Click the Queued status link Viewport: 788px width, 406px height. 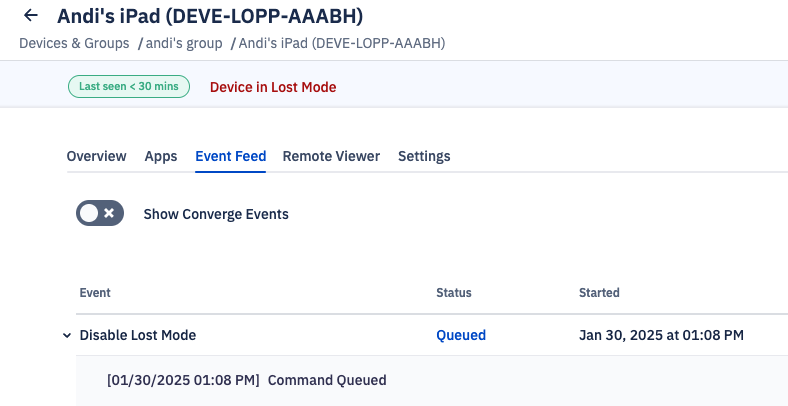tap(461, 336)
